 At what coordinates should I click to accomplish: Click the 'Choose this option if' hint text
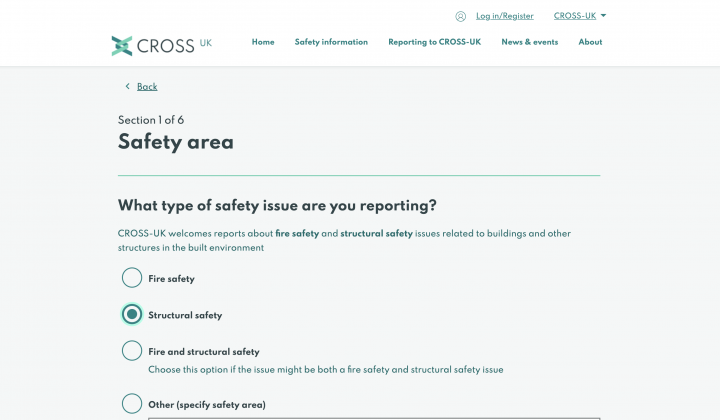[x=326, y=370]
